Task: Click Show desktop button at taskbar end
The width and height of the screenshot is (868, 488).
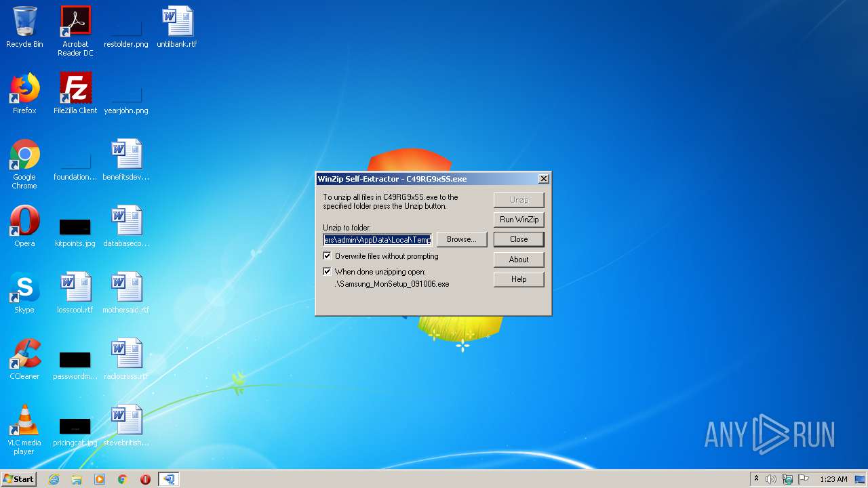Action: coord(861,479)
